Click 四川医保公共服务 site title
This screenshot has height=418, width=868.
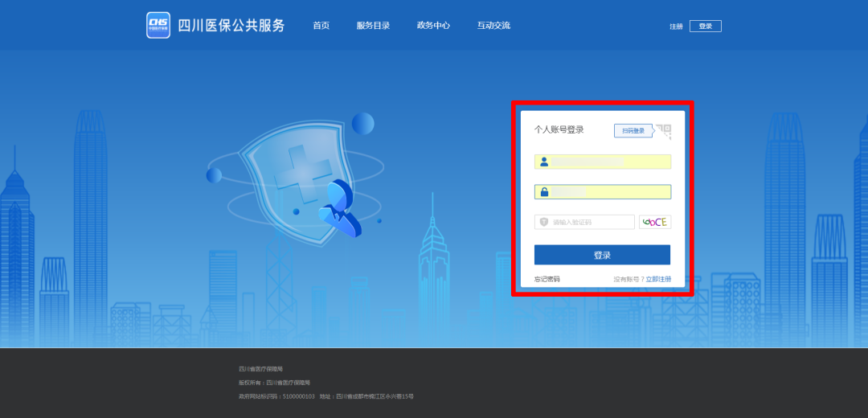coord(231,26)
